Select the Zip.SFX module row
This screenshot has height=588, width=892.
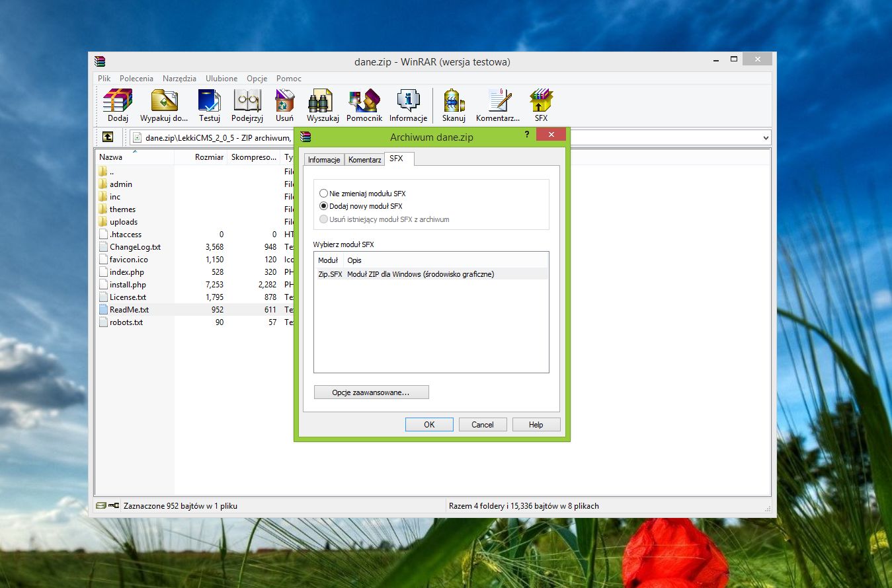[432, 274]
